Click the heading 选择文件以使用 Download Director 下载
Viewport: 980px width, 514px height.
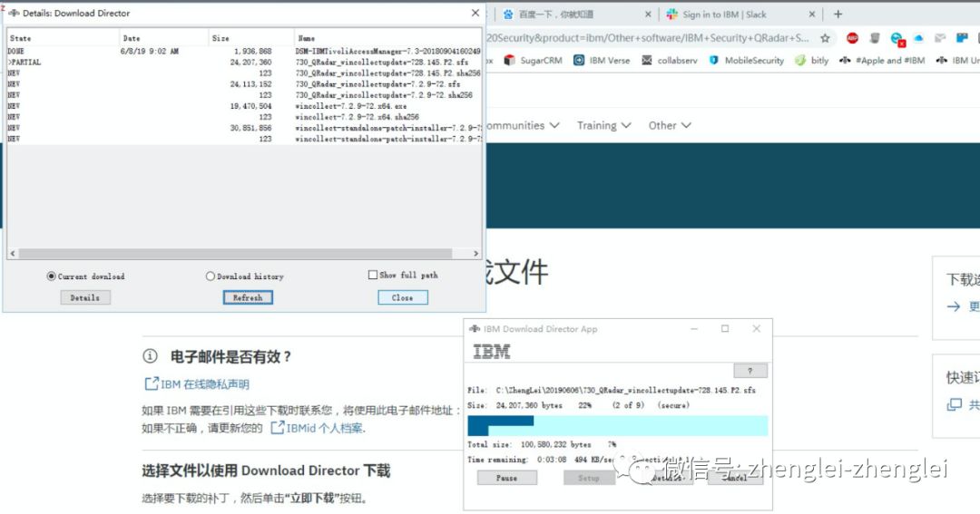pyautogui.click(x=266, y=470)
